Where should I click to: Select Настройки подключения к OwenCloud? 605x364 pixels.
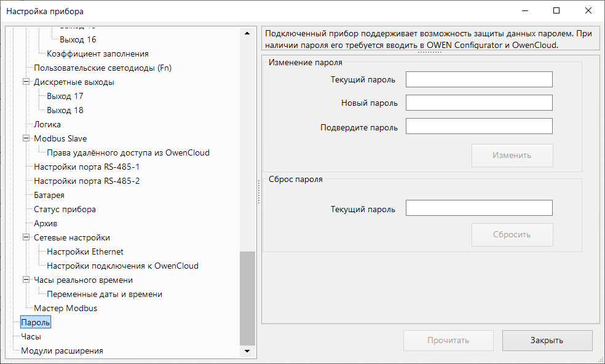tap(122, 266)
